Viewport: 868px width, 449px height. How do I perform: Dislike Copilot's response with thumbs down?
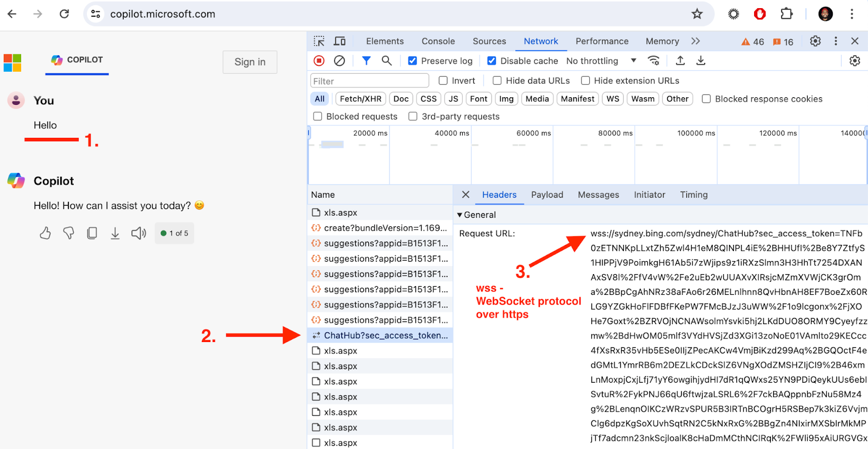[x=69, y=233]
